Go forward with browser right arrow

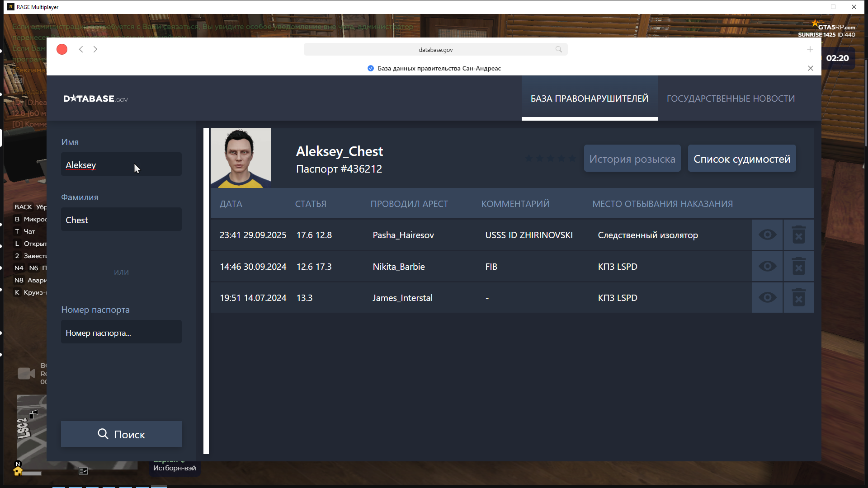pyautogui.click(x=95, y=49)
